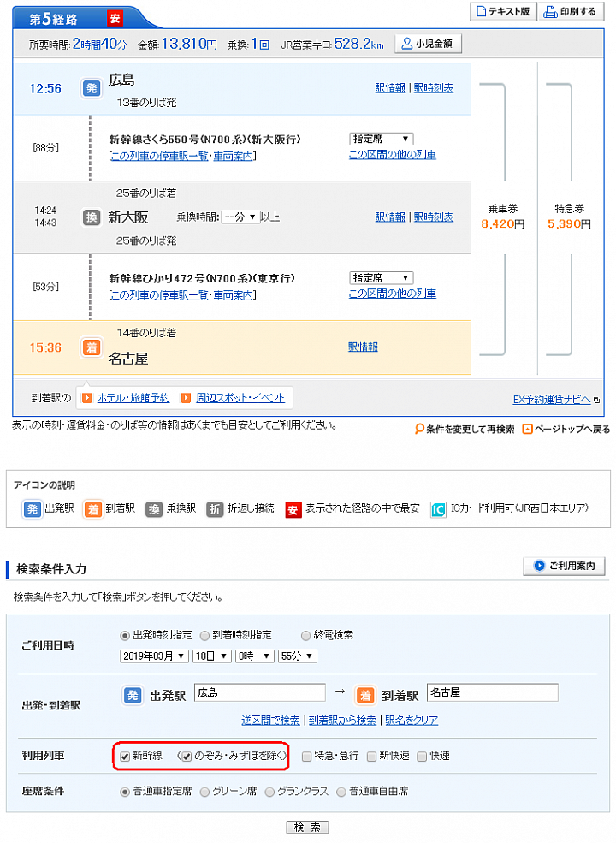Click the ご利用案内 usage guide button
The width and height of the screenshot is (616, 843).
(x=564, y=566)
